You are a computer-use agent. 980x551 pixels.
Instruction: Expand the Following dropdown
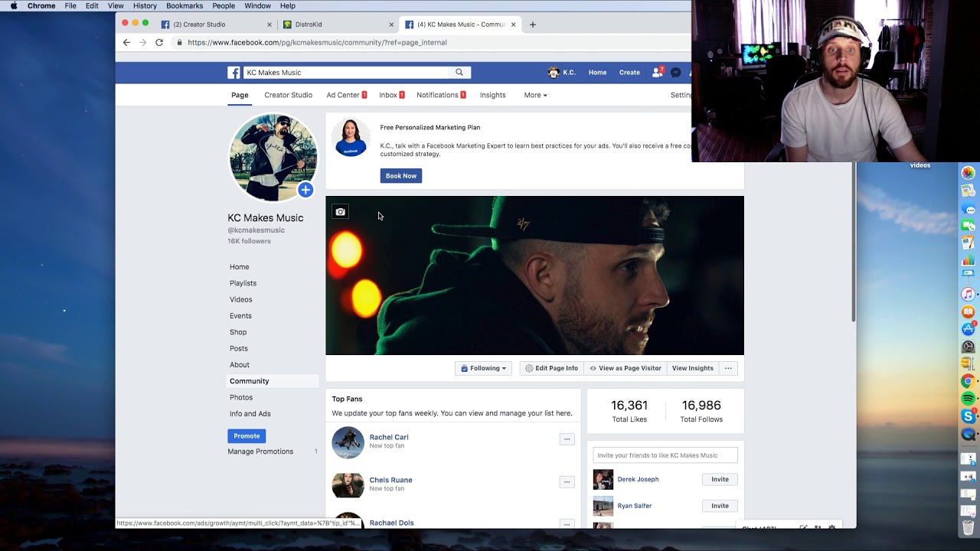click(x=483, y=368)
